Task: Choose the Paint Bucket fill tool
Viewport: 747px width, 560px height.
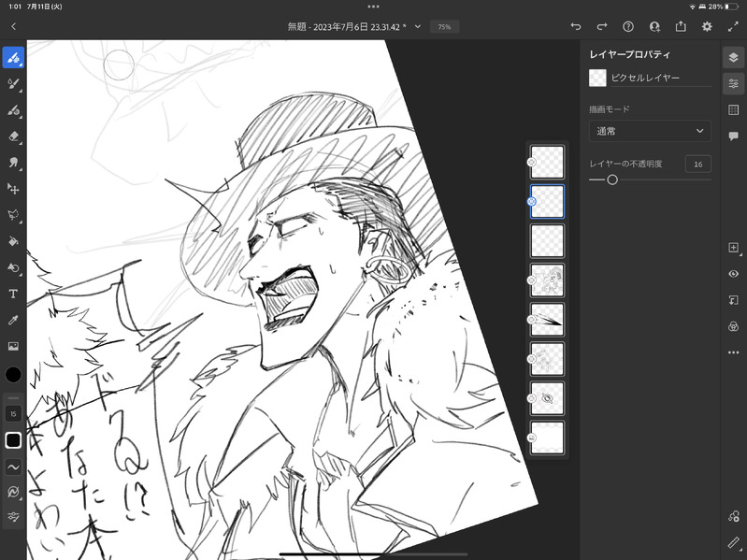Action: coord(13,241)
